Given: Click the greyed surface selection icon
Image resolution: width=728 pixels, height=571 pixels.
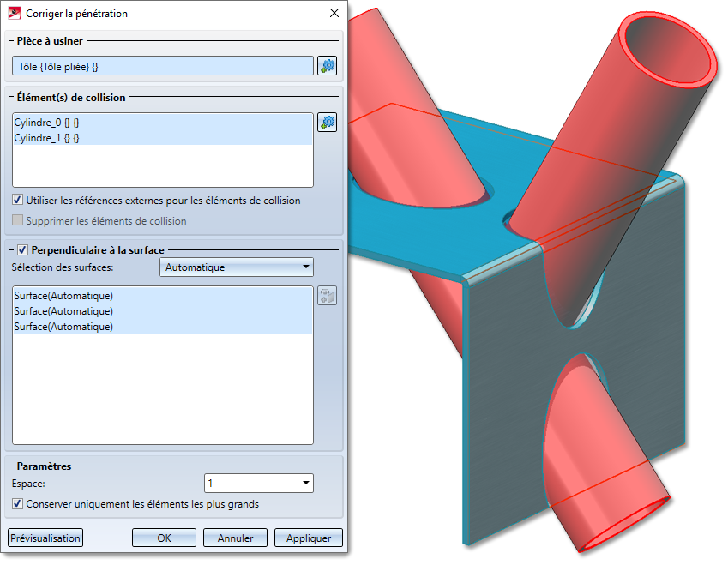Looking at the screenshot, I should [x=328, y=296].
